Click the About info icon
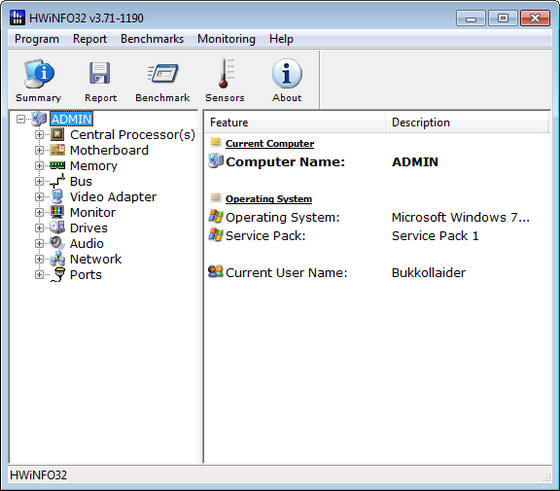This screenshot has height=491, width=560. [x=287, y=73]
